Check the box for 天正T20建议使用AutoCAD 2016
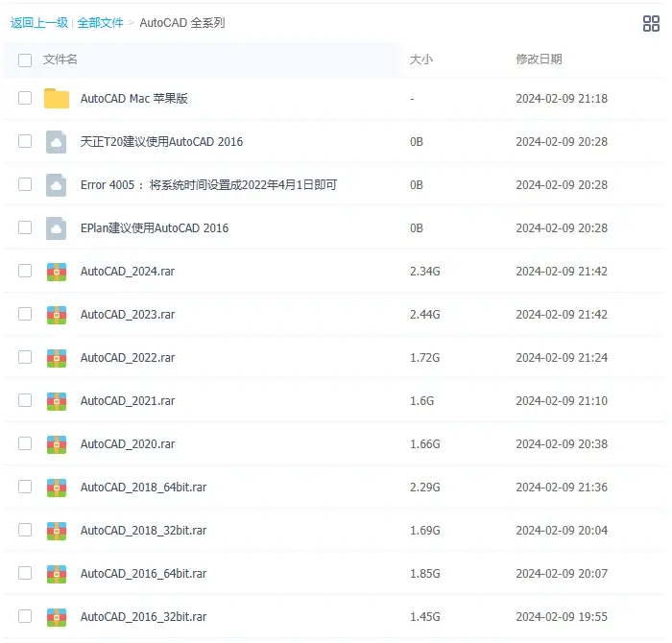The height and width of the screenshot is (643, 672). [x=25, y=141]
